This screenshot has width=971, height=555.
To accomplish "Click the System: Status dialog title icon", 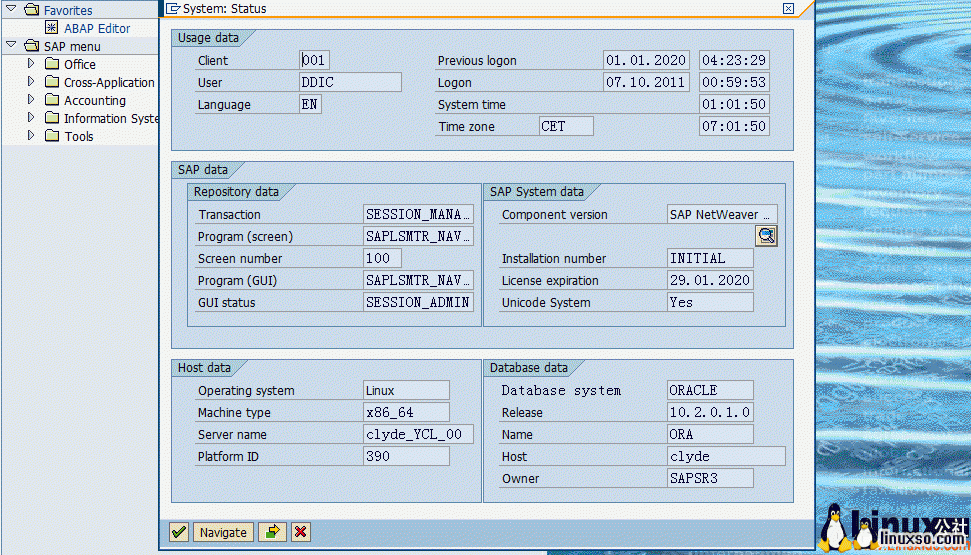I will coord(173,9).
